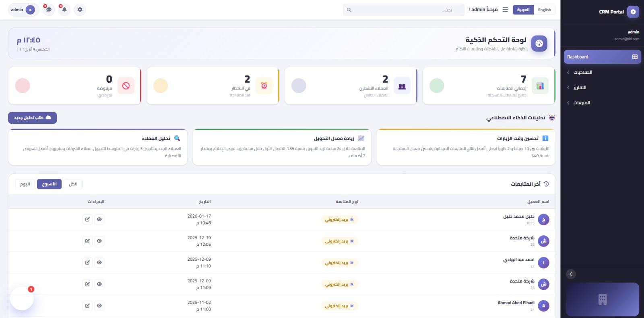Screen dimensions: 644x318
Task: Click the admin@dd.com email text
Action: tap(627, 39)
